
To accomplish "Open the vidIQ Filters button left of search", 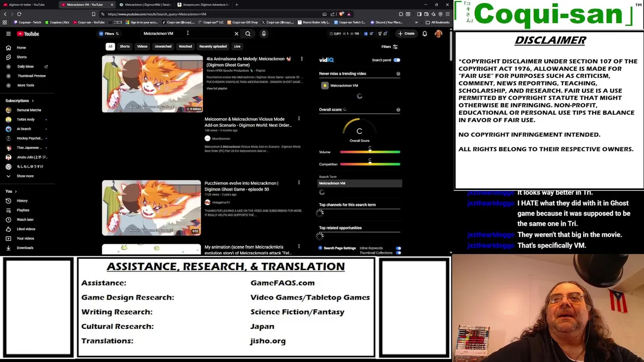I will (x=109, y=34).
